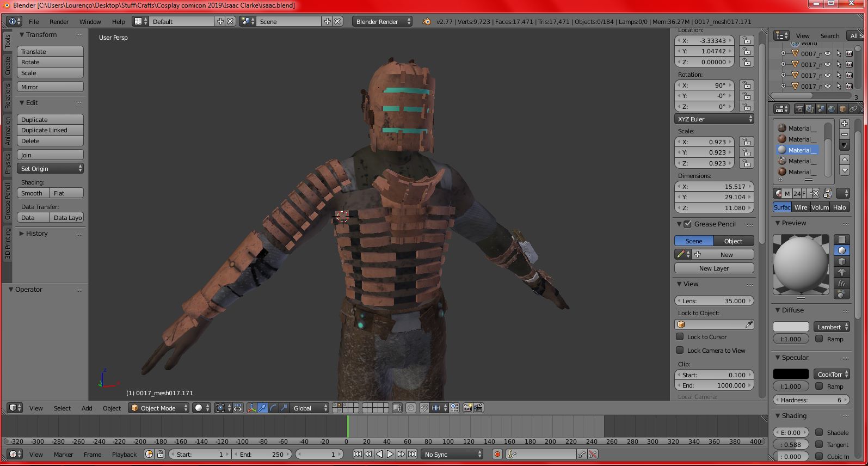The image size is (868, 466).
Task: Check Lock to Cursor
Action: (680, 336)
